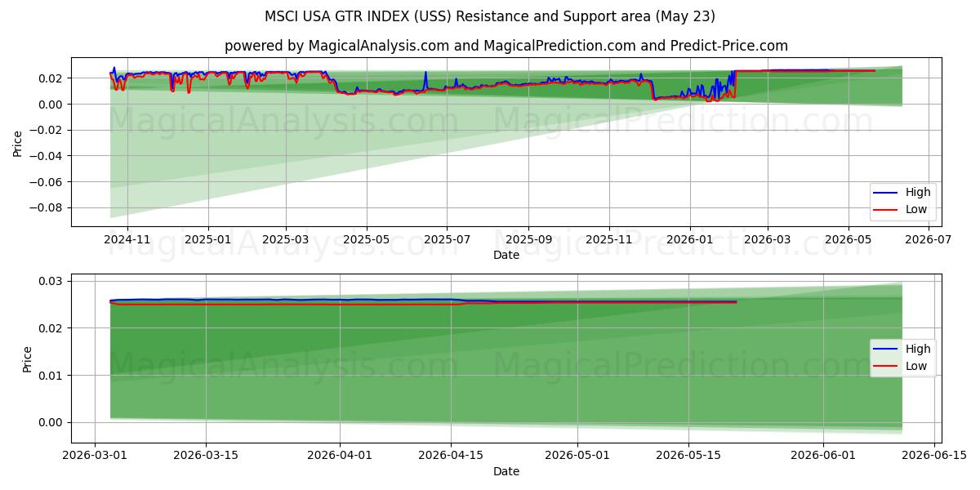Click the '−0.04' y-axis tick on the top chart
Screen dimensions: 980x490
click(47, 156)
